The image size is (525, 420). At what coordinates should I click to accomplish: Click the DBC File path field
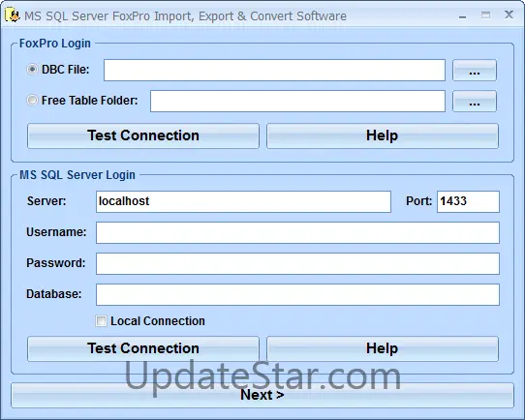(x=274, y=71)
